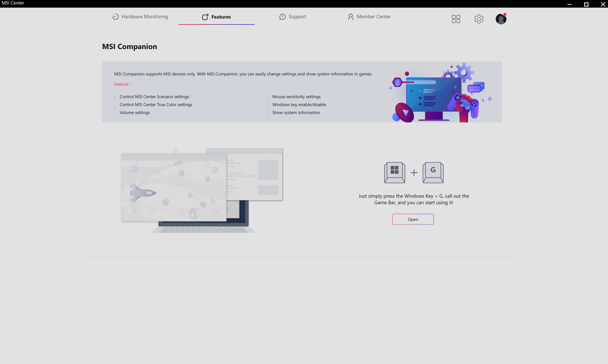Viewport: 608px width, 364px height.
Task: Click the user profile avatar
Action: pos(501,19)
